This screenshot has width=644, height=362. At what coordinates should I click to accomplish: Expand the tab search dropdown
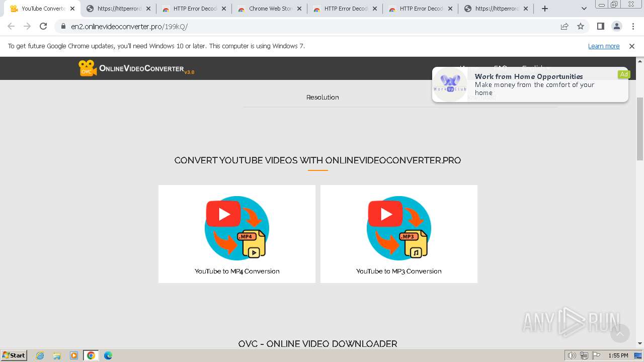coord(584,9)
